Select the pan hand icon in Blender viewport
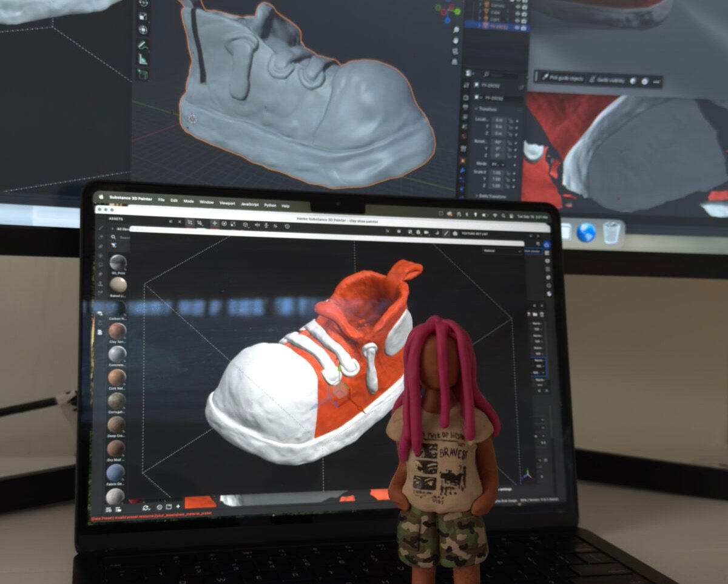This screenshot has height=584, width=728. click(x=455, y=41)
